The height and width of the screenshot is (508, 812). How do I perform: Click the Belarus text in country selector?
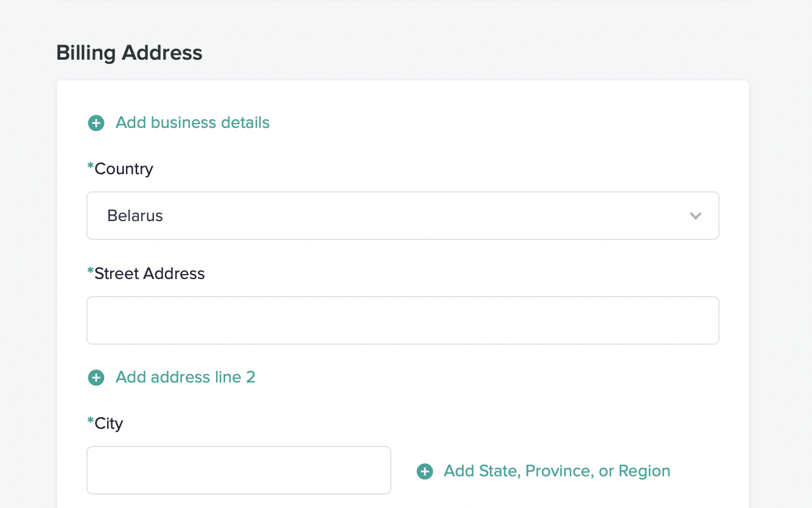pyautogui.click(x=135, y=216)
